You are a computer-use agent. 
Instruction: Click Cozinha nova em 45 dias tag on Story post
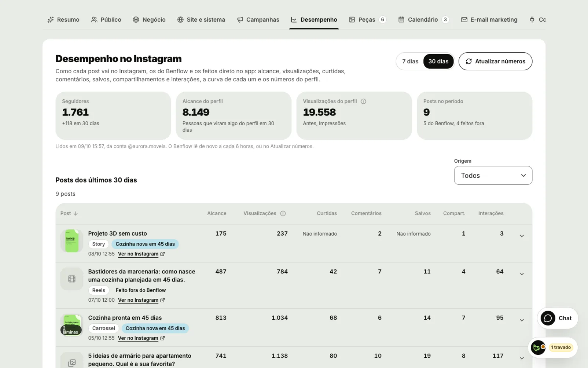coord(145,244)
